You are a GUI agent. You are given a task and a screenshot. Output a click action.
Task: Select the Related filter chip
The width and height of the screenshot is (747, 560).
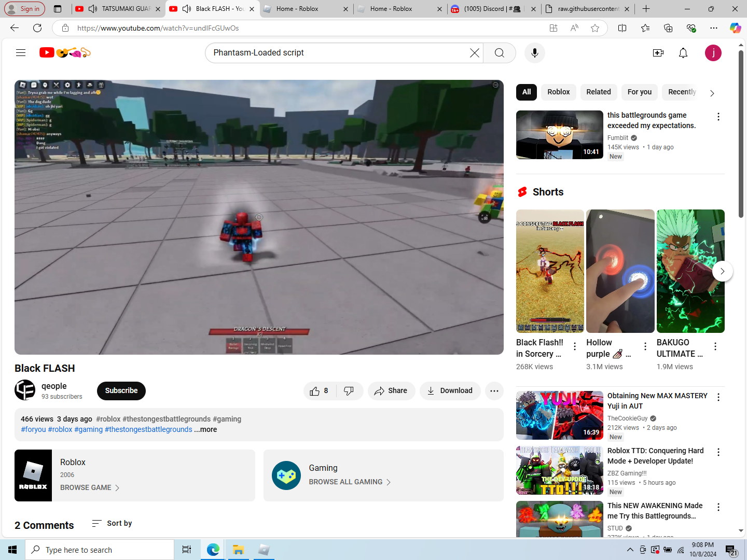[x=599, y=92]
